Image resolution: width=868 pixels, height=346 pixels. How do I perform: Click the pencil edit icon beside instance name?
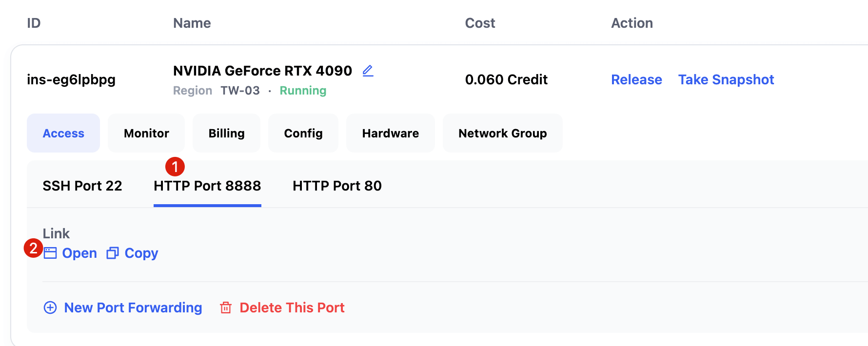[368, 71]
